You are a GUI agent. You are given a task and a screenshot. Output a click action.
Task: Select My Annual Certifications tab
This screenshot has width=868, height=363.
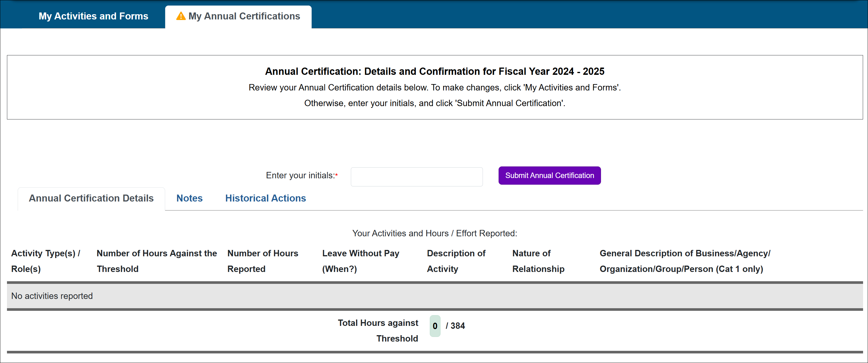[243, 16]
